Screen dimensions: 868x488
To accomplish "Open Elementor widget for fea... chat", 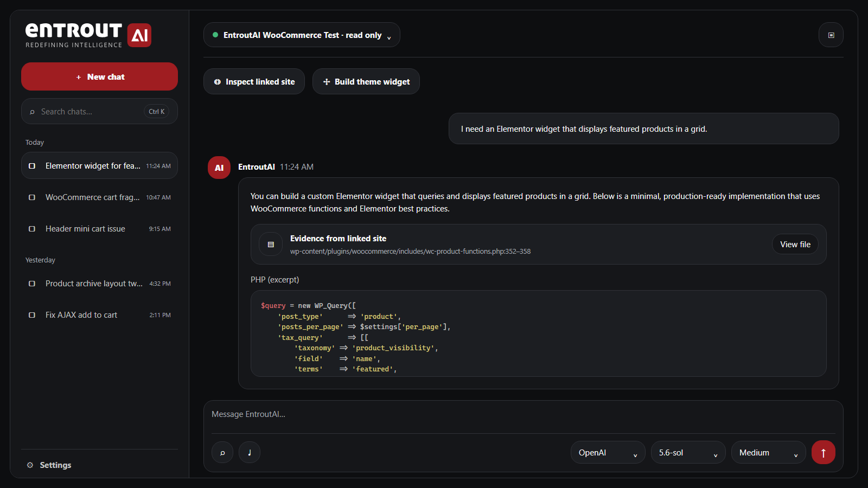I will click(99, 165).
